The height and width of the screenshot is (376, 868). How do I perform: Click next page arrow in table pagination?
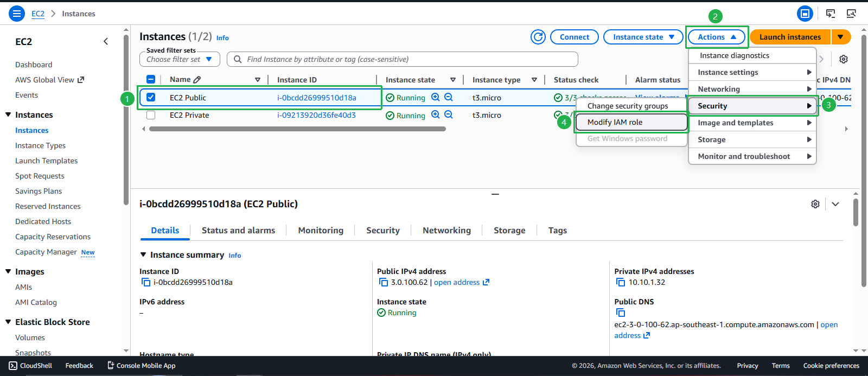(x=821, y=59)
